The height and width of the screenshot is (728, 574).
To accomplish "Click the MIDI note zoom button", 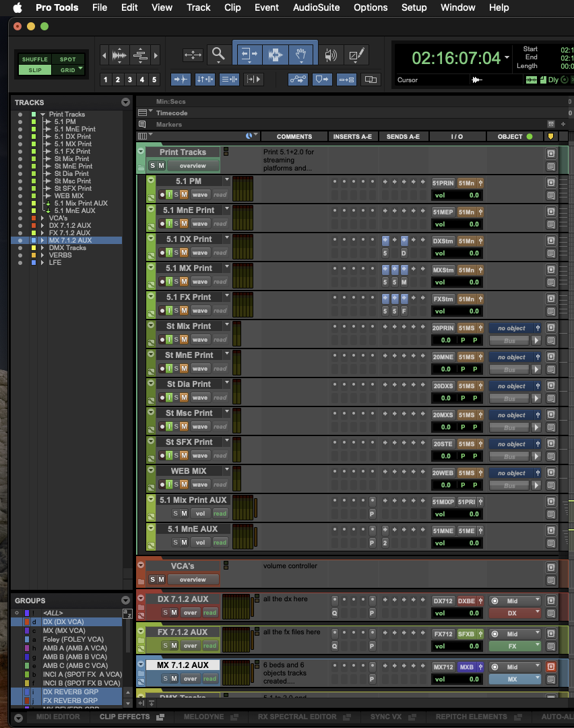I will (x=139, y=55).
